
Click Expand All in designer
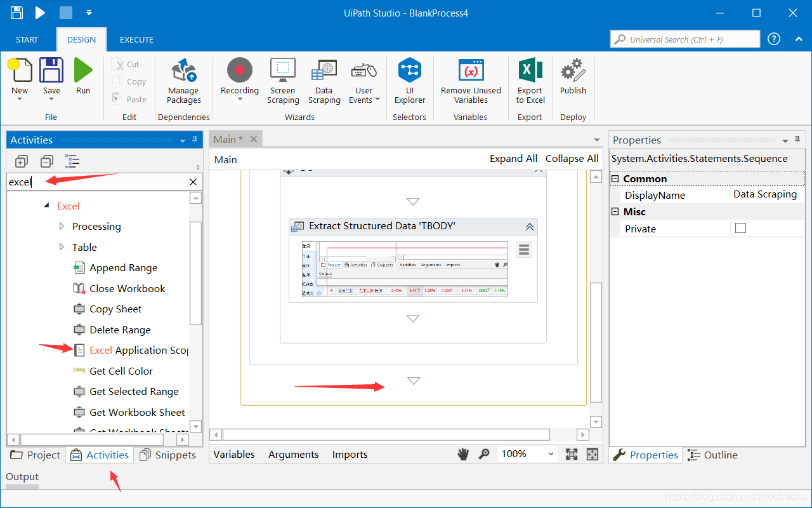[513, 159]
